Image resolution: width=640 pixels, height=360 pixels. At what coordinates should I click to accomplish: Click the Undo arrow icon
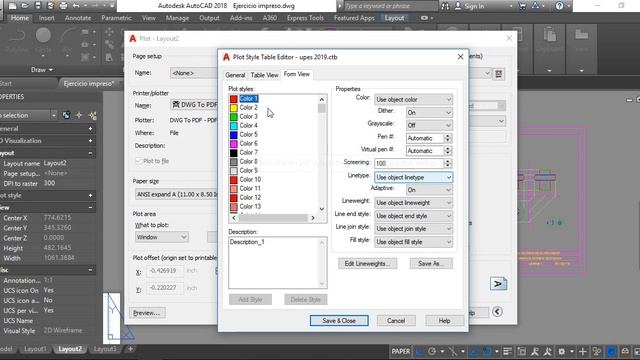[x=76, y=6]
